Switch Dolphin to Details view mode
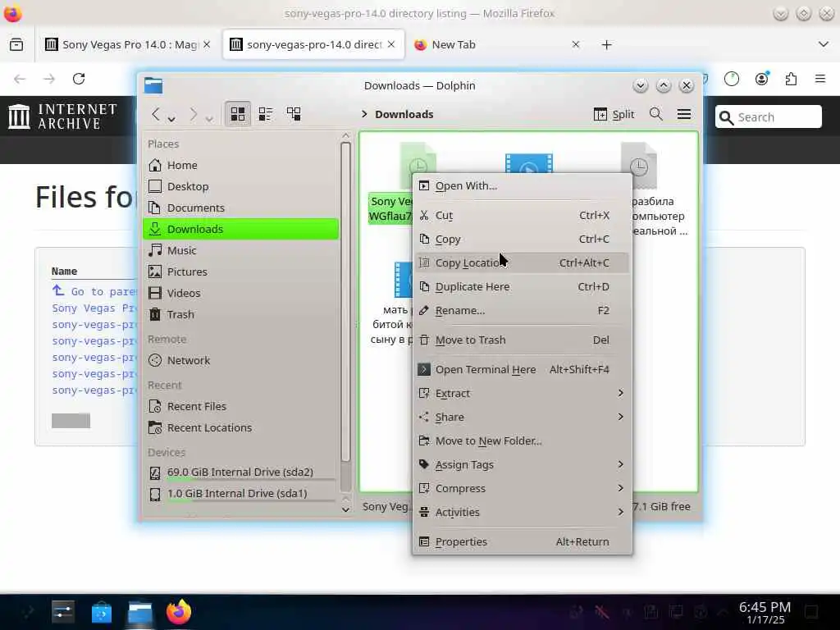Screen dimensions: 840x630 (294, 113)
